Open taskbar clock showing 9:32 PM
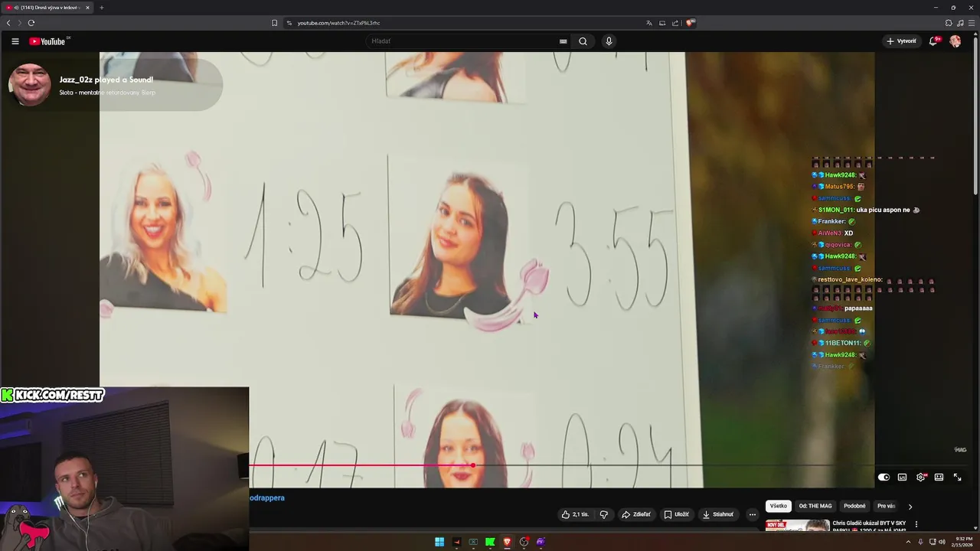The width and height of the screenshot is (980, 551). click(962, 542)
